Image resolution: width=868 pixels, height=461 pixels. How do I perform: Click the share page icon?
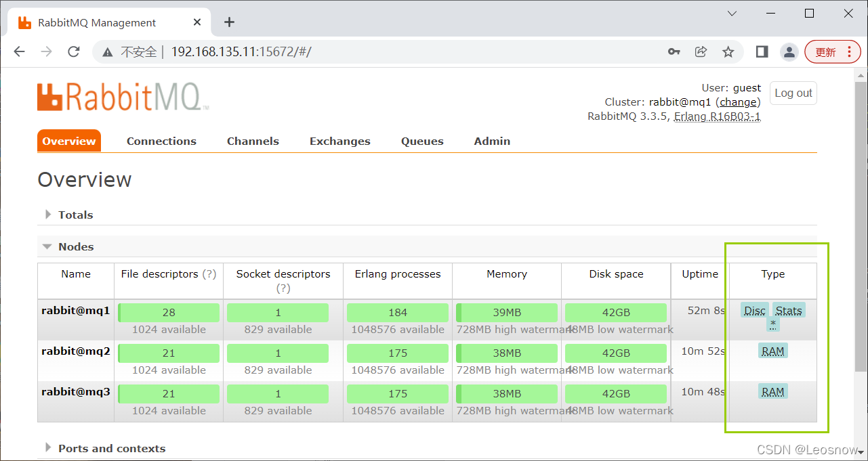click(x=701, y=52)
